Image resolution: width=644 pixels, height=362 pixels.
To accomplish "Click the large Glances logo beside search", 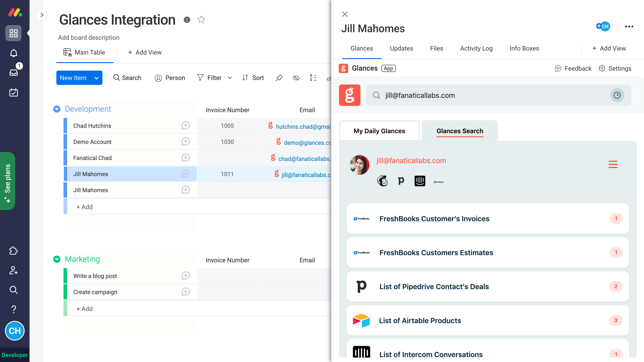I will point(350,95).
